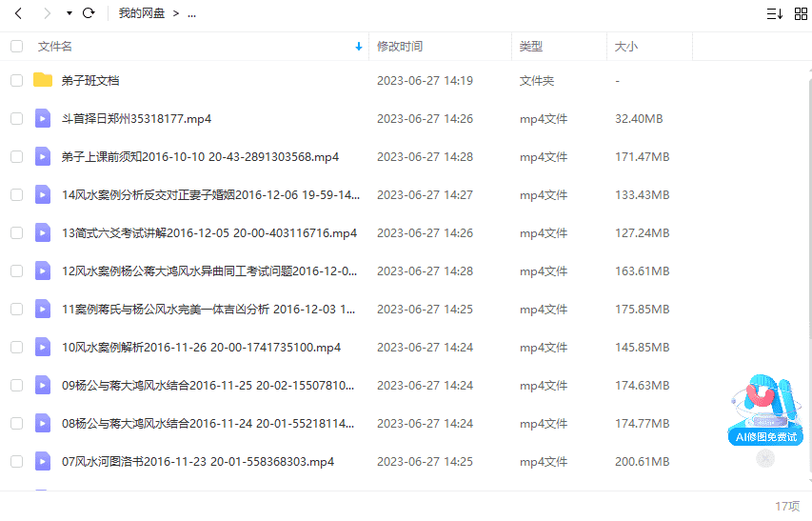Open the 弟子班文档 folder icon
The image size is (812, 521).
(43, 80)
